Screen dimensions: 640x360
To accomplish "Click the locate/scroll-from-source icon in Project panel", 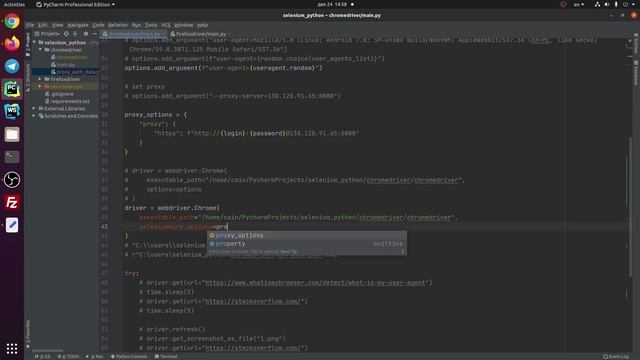I will 66,34.
